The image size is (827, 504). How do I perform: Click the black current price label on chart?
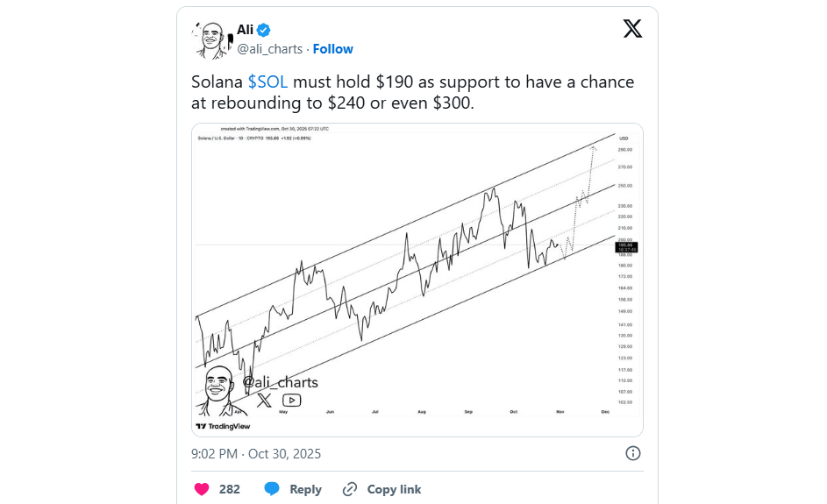click(x=627, y=247)
